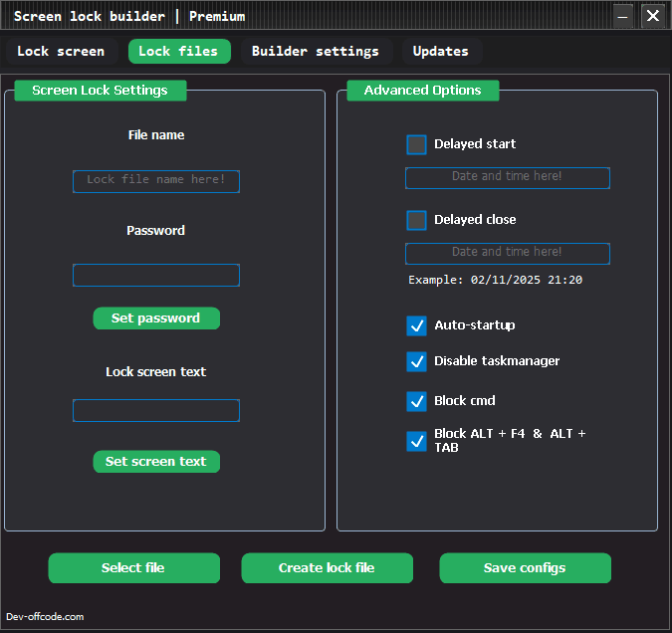Click the Select file button
672x633 pixels.
click(134, 568)
